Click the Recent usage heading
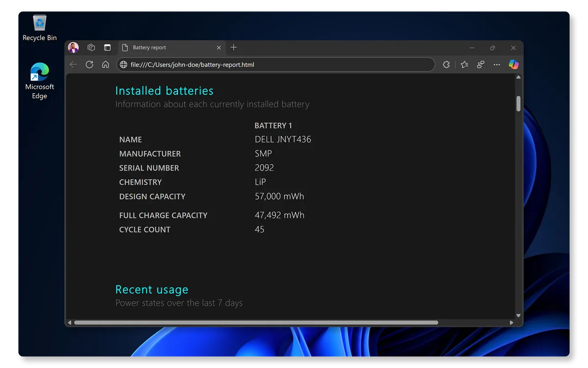588x368 pixels. 152,289
